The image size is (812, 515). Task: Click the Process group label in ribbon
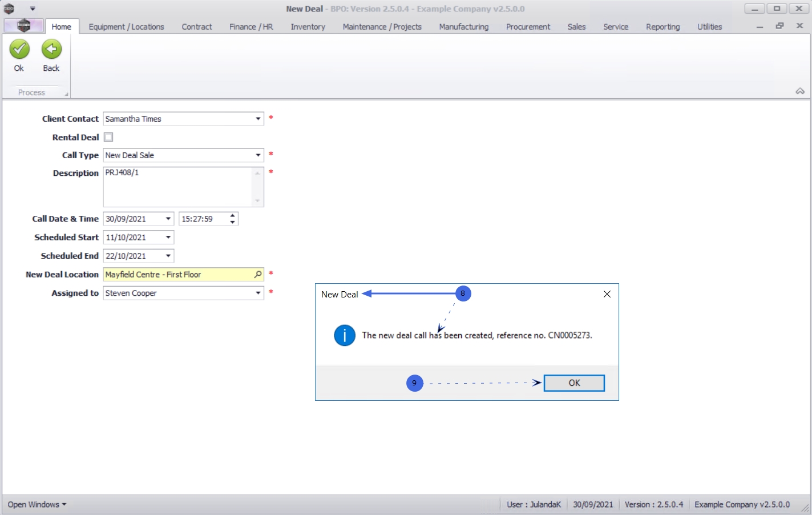click(31, 92)
